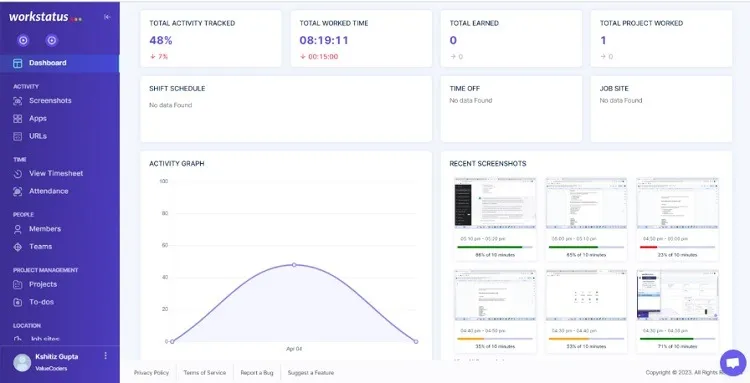Click the red 23% activity bar
The width and height of the screenshot is (750, 383).
point(648,247)
